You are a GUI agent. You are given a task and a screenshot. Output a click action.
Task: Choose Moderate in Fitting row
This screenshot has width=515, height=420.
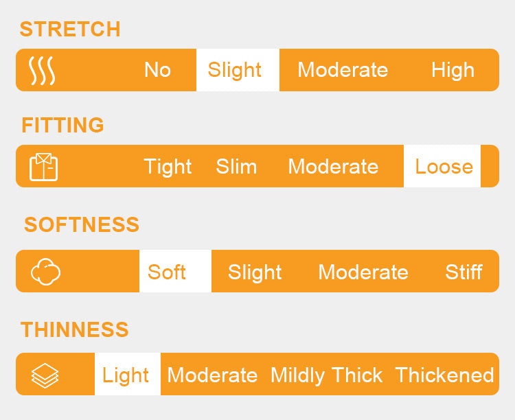tap(333, 167)
